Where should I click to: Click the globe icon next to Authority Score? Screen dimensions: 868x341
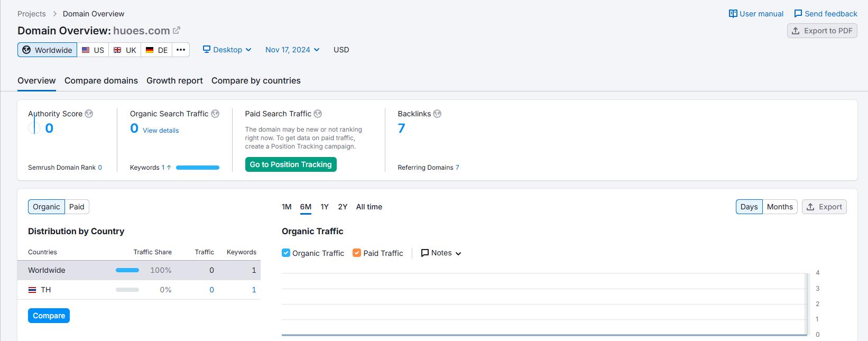click(89, 114)
